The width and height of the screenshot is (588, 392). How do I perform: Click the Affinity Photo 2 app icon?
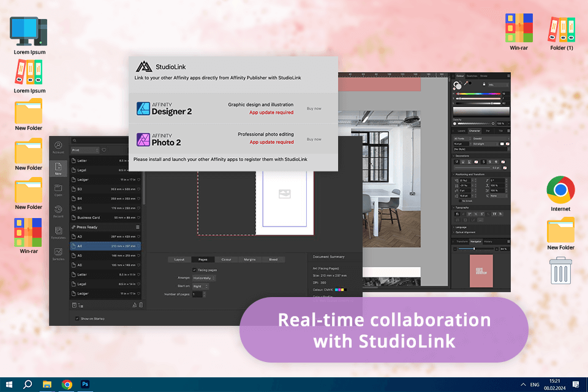143,140
